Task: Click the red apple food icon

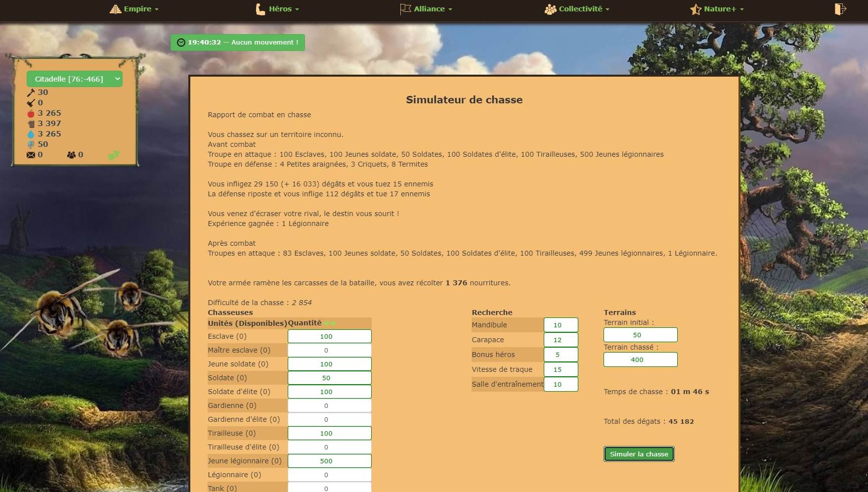Action: (31, 113)
